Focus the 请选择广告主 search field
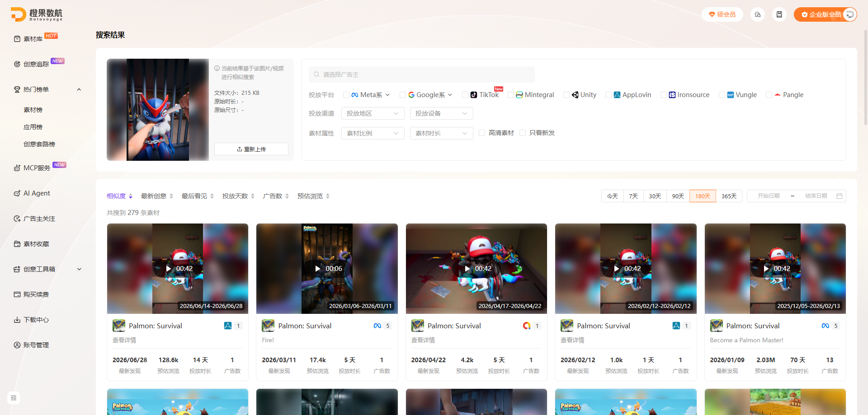The width and height of the screenshot is (868, 415). coord(422,75)
